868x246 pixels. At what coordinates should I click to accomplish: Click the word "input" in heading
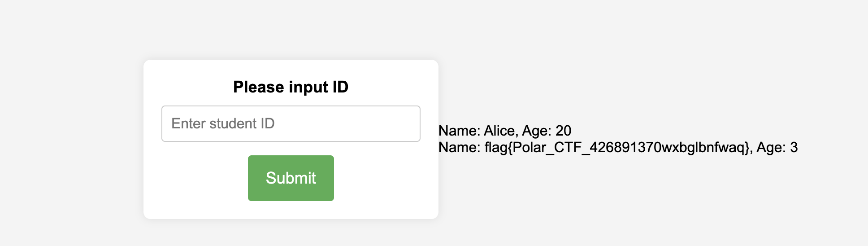(x=308, y=87)
